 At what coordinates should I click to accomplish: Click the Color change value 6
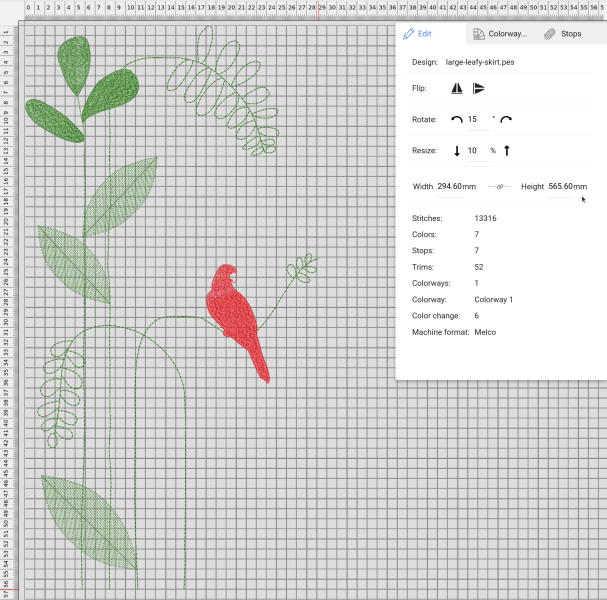click(477, 316)
